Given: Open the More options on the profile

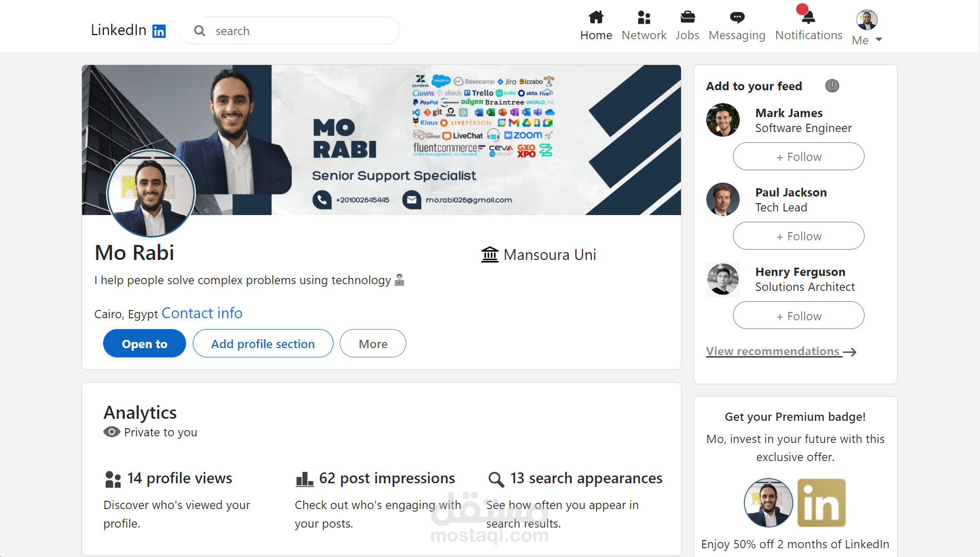Looking at the screenshot, I should [x=372, y=343].
